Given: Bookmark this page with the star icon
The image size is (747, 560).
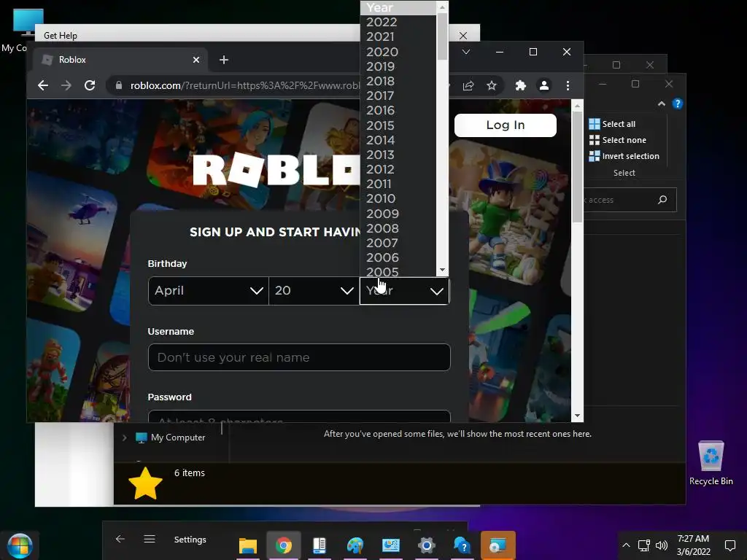Looking at the screenshot, I should (492, 86).
